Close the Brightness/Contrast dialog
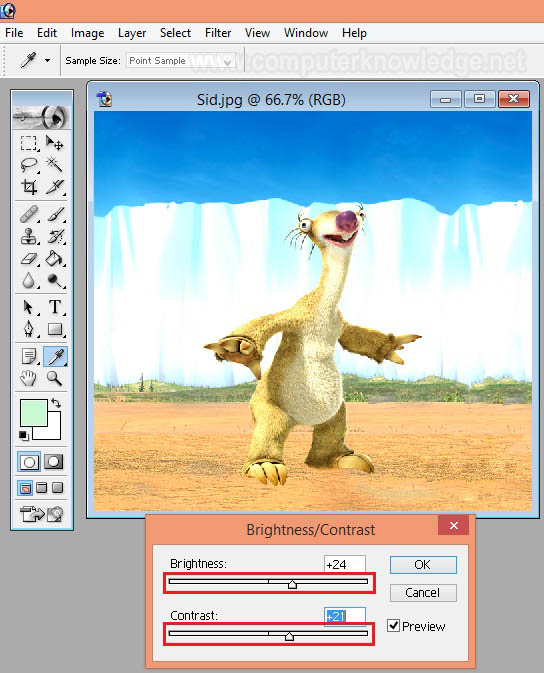Image resolution: width=544 pixels, height=673 pixels. pyautogui.click(x=454, y=525)
